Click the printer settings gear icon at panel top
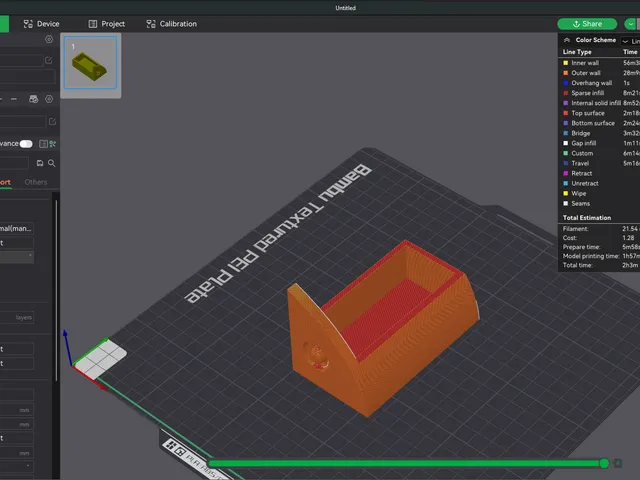This screenshot has height=480, width=640. click(49, 39)
